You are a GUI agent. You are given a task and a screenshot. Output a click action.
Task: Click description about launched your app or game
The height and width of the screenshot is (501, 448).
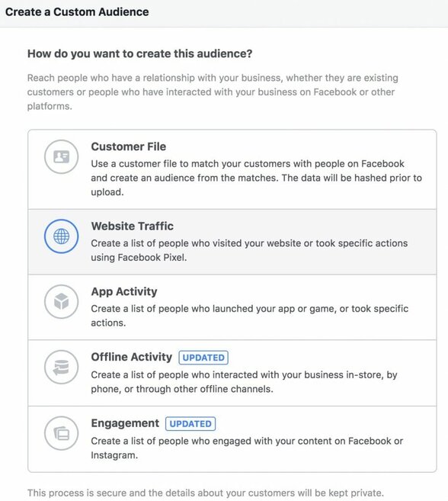[250, 316]
